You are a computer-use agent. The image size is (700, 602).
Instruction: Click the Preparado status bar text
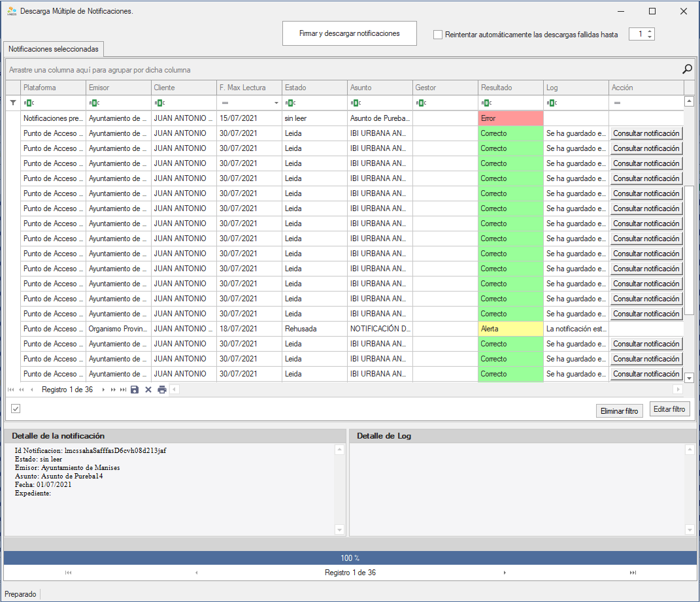click(x=20, y=594)
